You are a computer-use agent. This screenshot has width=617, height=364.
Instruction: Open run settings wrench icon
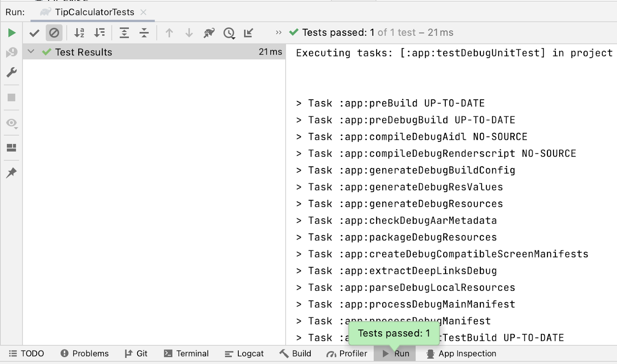tap(12, 72)
